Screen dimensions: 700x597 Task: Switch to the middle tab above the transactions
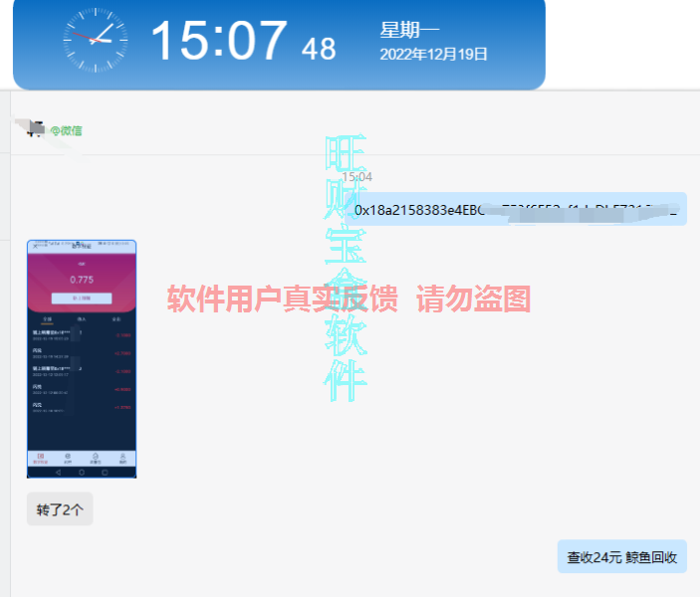tap(82, 319)
